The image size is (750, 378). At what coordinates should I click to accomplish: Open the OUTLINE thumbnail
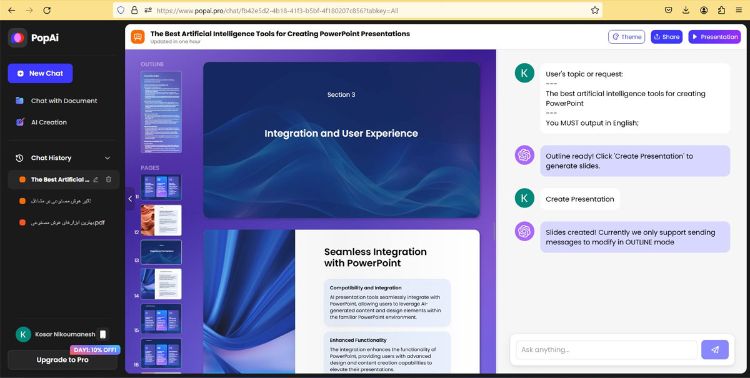(x=161, y=112)
